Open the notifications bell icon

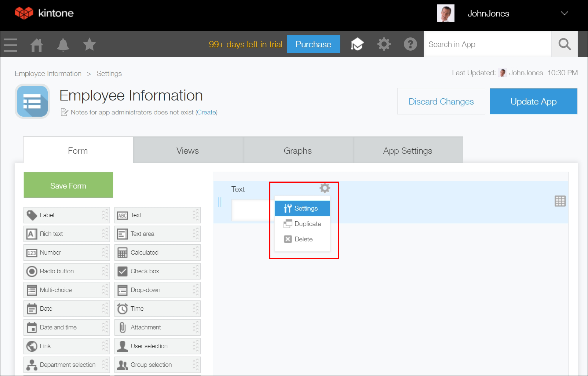[x=63, y=44]
